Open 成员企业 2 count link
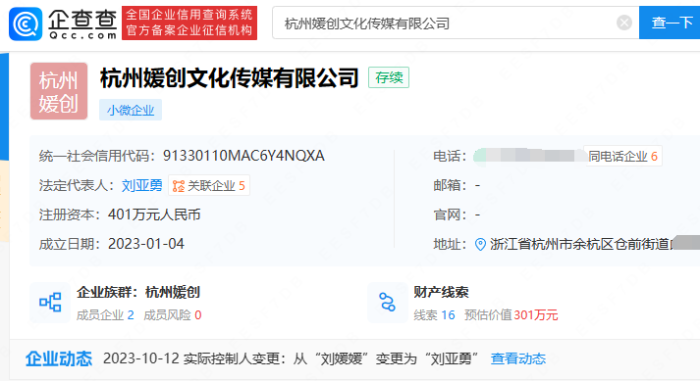Viewport: 700px width, 381px height. [x=105, y=315]
